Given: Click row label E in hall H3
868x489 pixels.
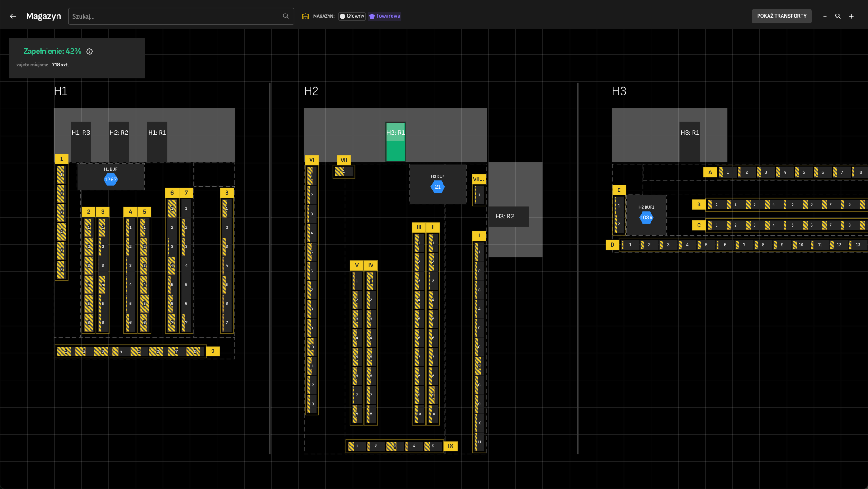Looking at the screenshot, I should (x=619, y=190).
